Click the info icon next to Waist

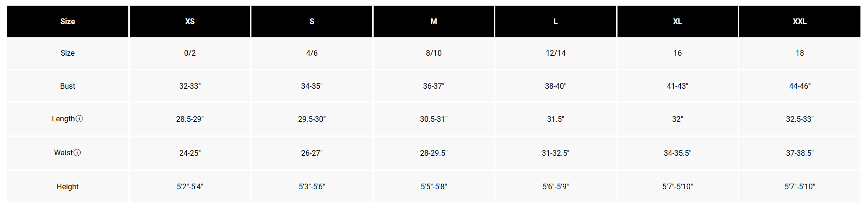pyautogui.click(x=77, y=152)
